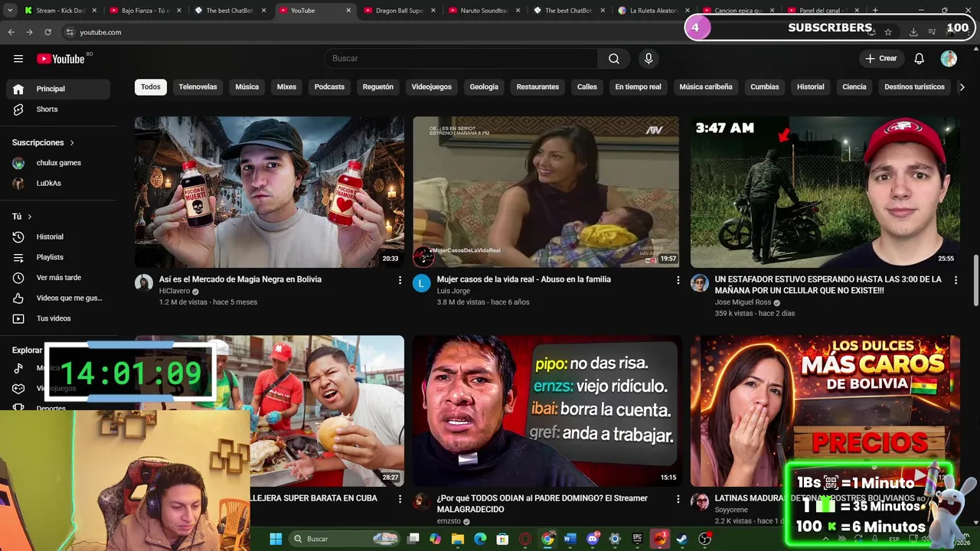This screenshot has width=980, height=551.
Task: Filter by Reguetón chip
Action: [377, 87]
